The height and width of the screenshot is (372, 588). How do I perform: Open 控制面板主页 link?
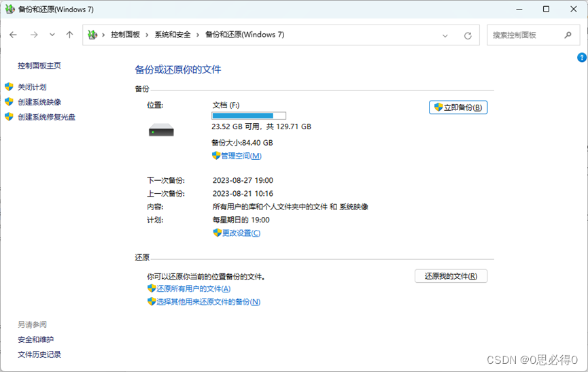pyautogui.click(x=39, y=65)
